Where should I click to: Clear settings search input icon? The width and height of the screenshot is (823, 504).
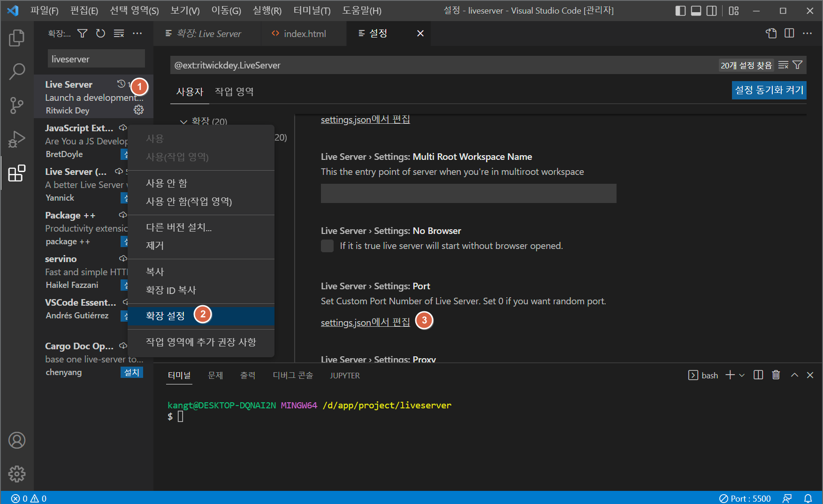pos(783,65)
